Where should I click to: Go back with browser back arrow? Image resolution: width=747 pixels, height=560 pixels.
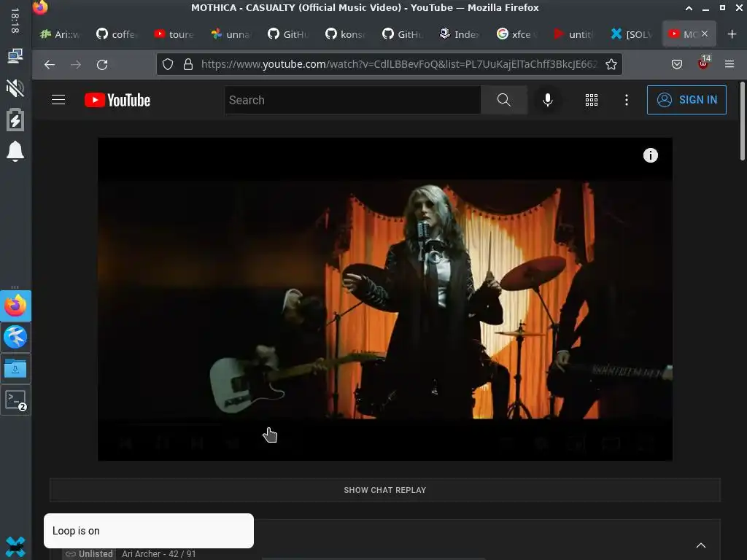tap(50, 64)
